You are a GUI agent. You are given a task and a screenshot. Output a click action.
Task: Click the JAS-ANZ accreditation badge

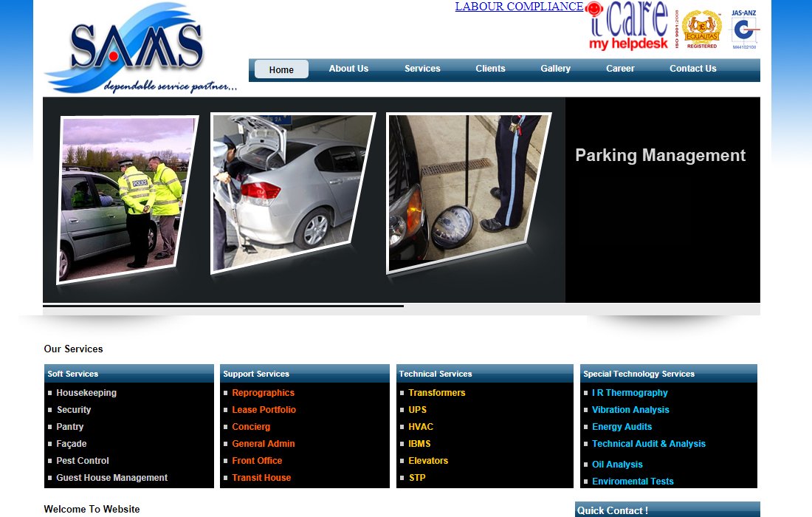point(744,30)
